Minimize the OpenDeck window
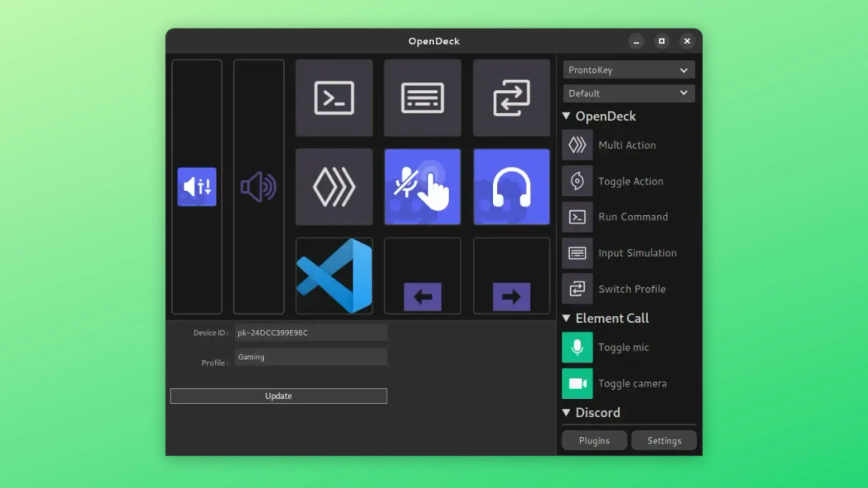Image resolution: width=868 pixels, height=488 pixels. pyautogui.click(x=636, y=41)
